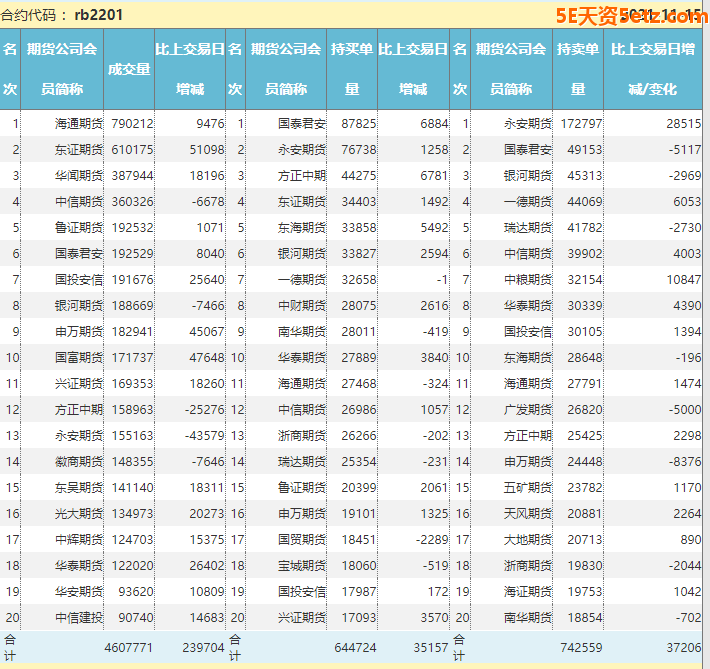Click short position value 172797
The image size is (710, 669).
(x=581, y=124)
